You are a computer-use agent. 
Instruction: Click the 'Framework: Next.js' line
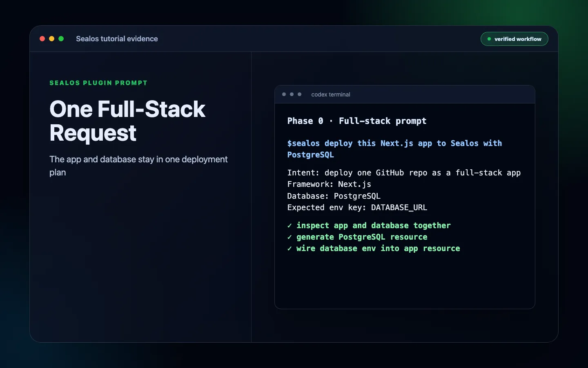[x=329, y=184]
